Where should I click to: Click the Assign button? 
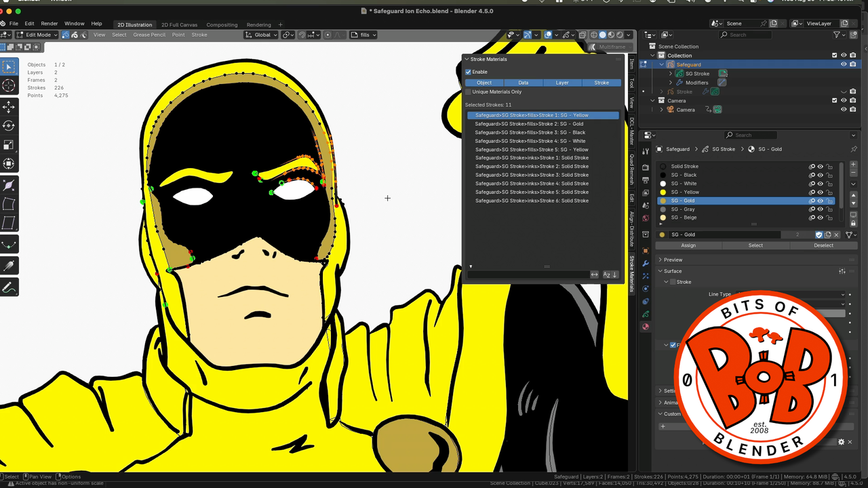pos(688,245)
